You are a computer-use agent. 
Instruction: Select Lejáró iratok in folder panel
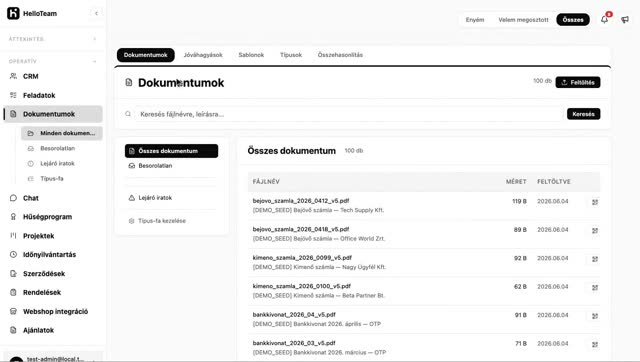(171, 198)
